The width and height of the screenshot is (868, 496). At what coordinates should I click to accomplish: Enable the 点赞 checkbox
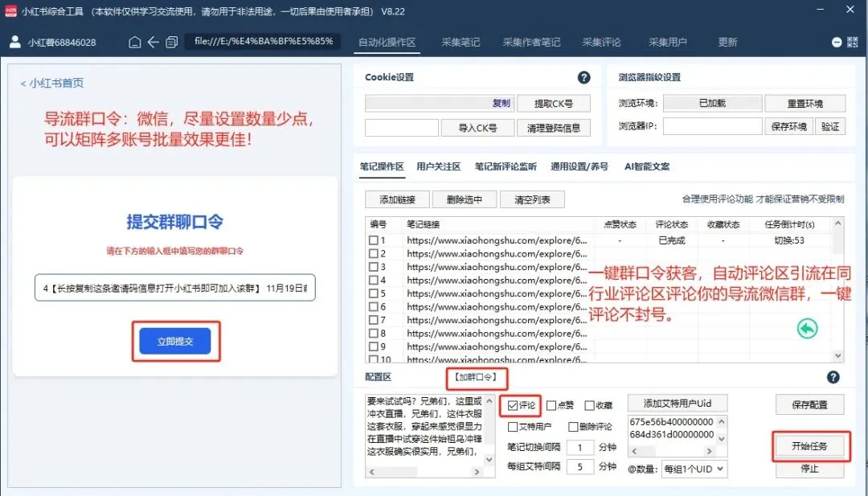click(550, 405)
